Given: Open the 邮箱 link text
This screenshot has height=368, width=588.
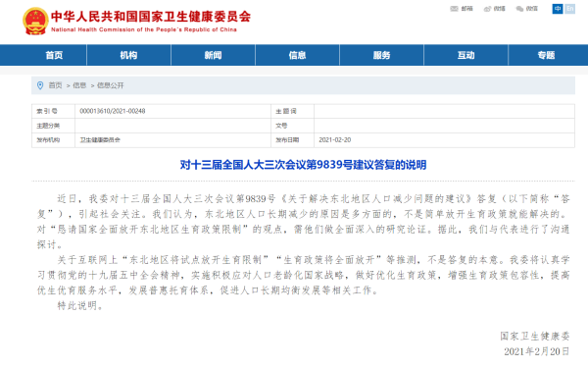Looking at the screenshot, I should point(466,9).
